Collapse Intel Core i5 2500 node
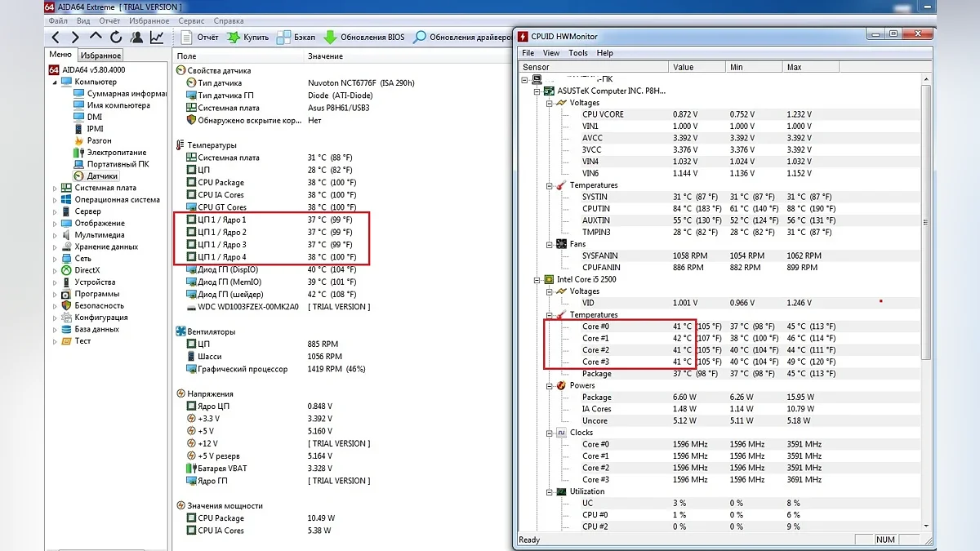This screenshot has width=980, height=551. [x=537, y=279]
